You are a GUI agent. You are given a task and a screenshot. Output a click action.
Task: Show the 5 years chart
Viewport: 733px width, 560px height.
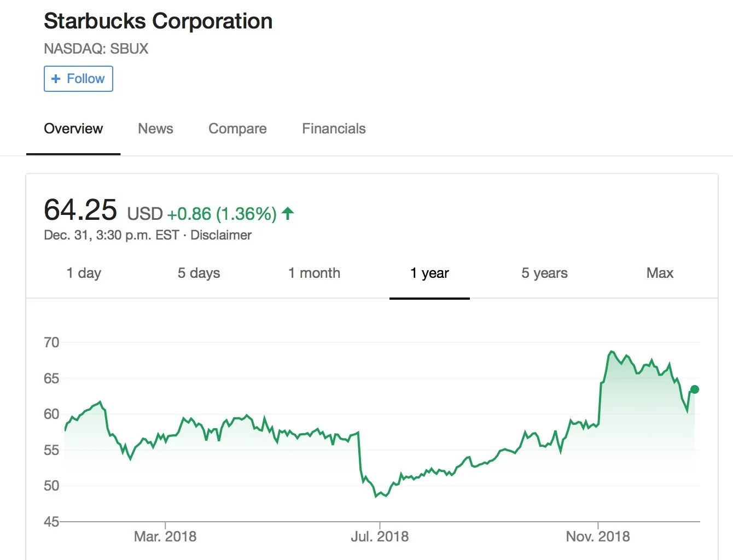544,273
